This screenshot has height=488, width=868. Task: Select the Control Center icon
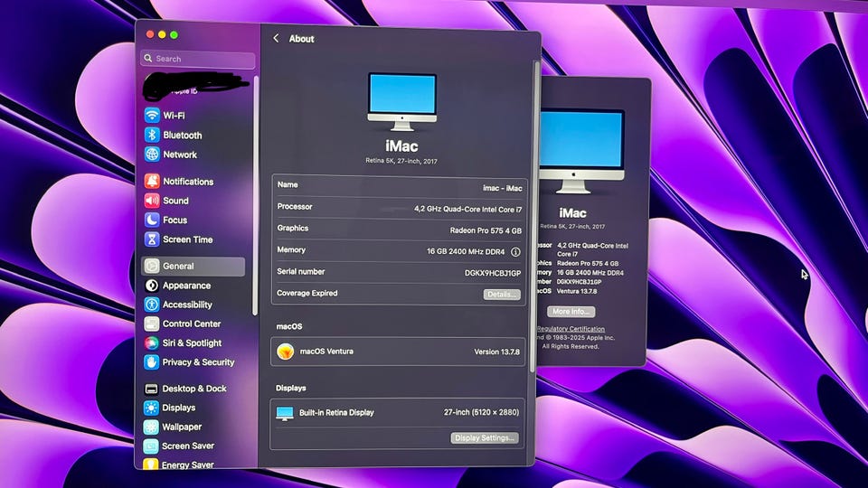152,324
